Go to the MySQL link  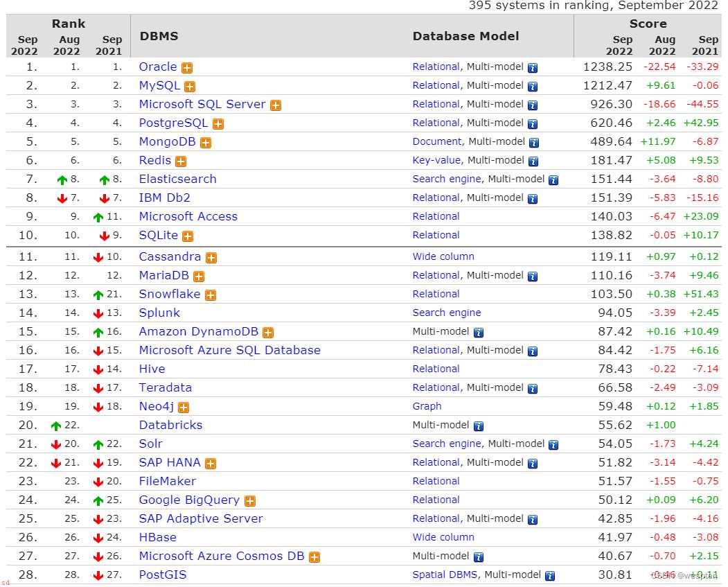click(159, 85)
